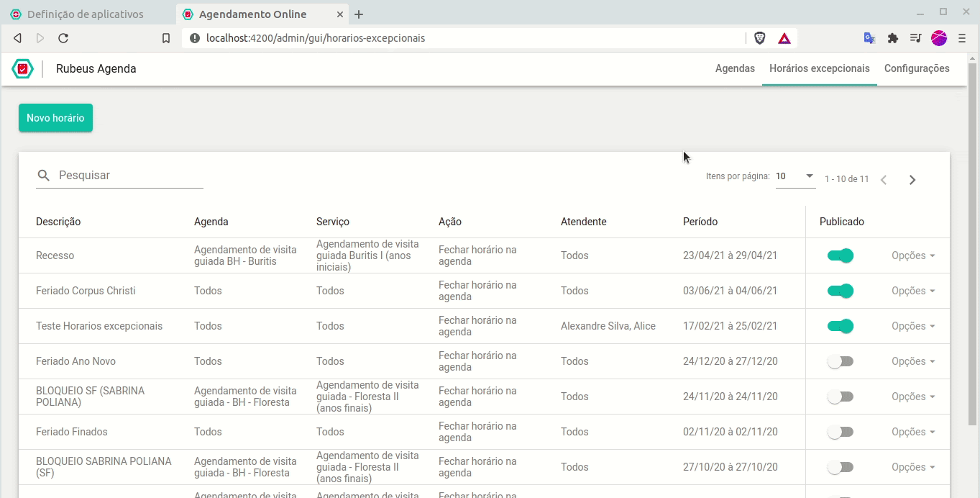The width and height of the screenshot is (980, 498).
Task: Click the Atendente column header
Action: 584,222
